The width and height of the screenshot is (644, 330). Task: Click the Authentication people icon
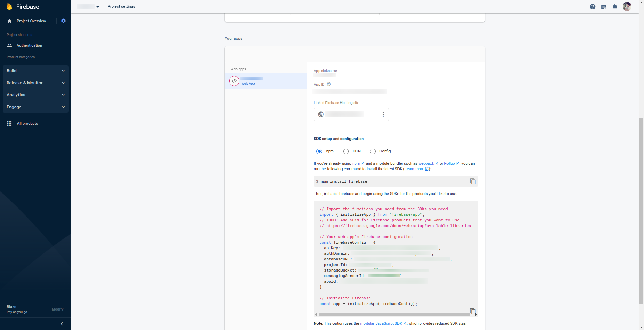pyautogui.click(x=9, y=46)
